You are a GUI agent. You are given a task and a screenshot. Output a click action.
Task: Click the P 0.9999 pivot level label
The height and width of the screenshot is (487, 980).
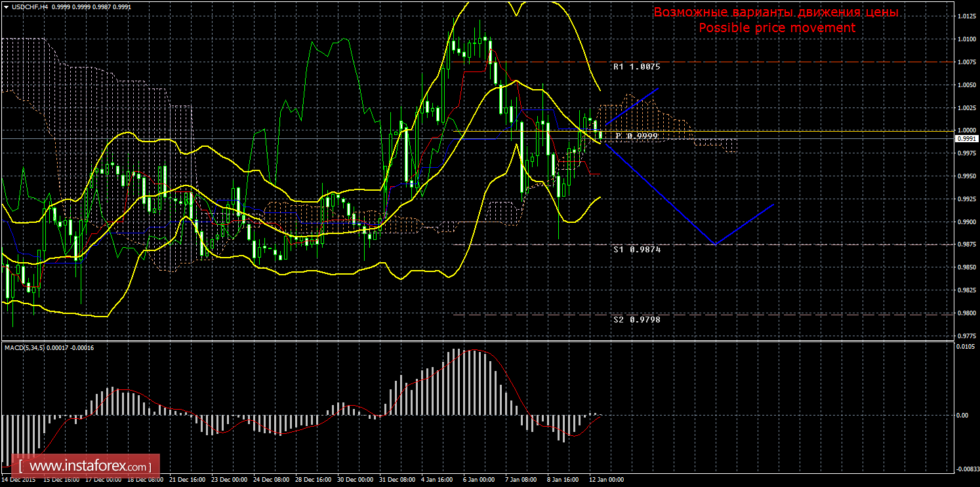click(x=636, y=136)
